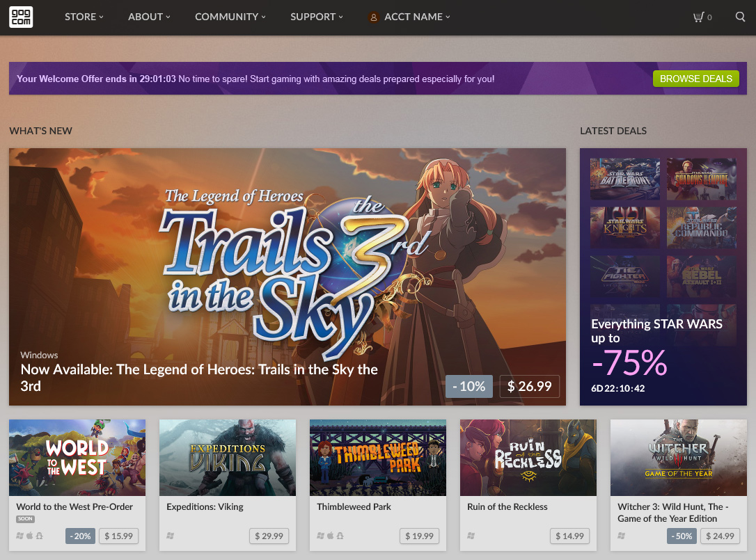Click the LATEST DEALS heading
Image resolution: width=756 pixels, height=560 pixels.
[x=613, y=131]
